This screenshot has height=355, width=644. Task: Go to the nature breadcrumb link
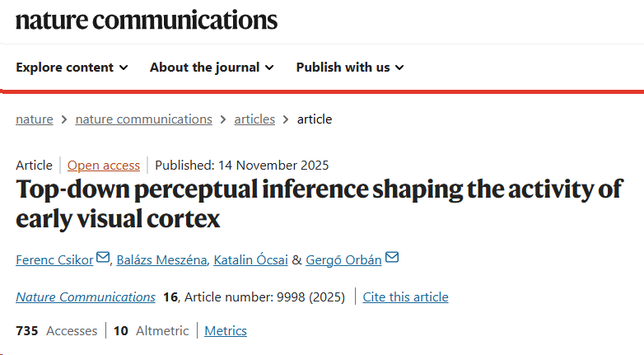tap(35, 119)
